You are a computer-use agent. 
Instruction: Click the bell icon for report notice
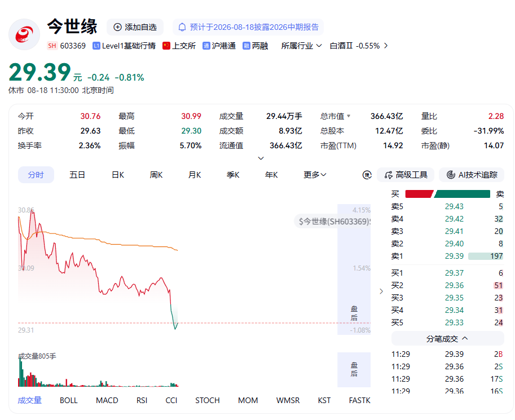point(182,27)
